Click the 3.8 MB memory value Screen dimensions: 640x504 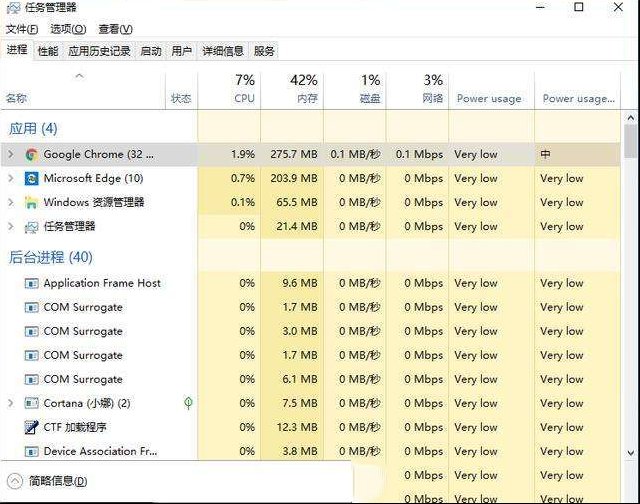[x=300, y=451]
